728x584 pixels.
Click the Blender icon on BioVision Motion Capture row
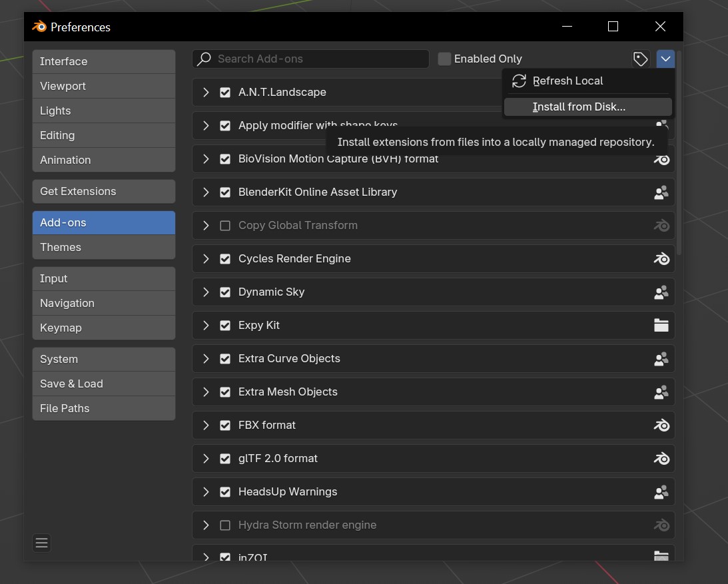point(661,159)
